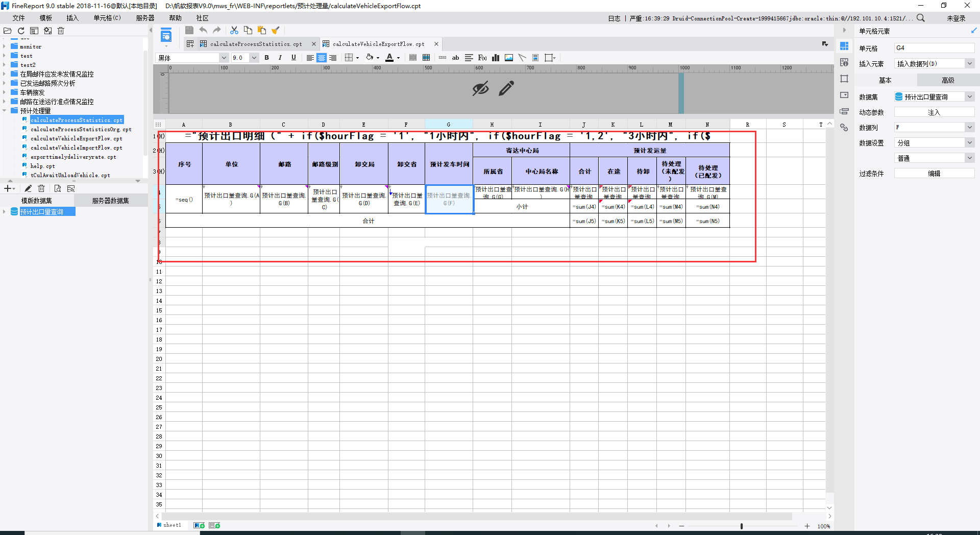Click the insert image icon

pyautogui.click(x=509, y=58)
